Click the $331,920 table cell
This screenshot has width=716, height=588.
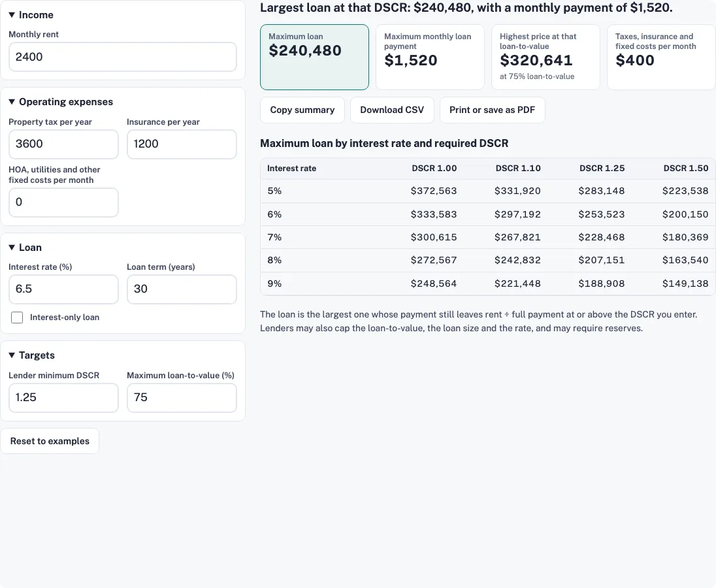click(518, 191)
